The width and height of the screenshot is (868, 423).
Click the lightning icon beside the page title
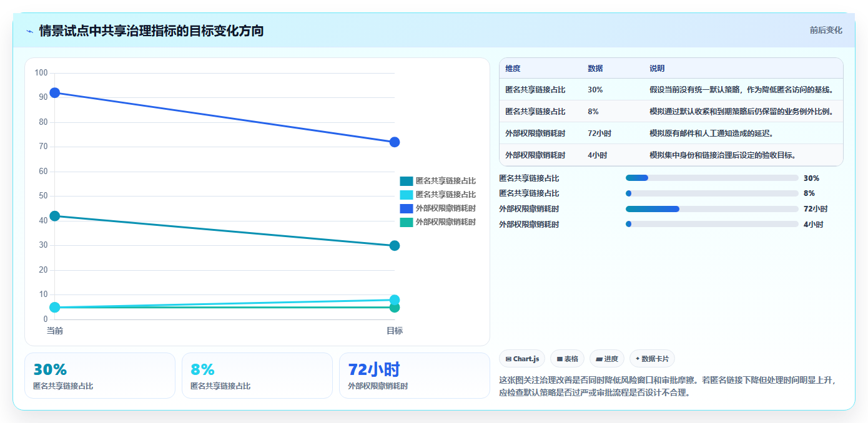[29, 31]
